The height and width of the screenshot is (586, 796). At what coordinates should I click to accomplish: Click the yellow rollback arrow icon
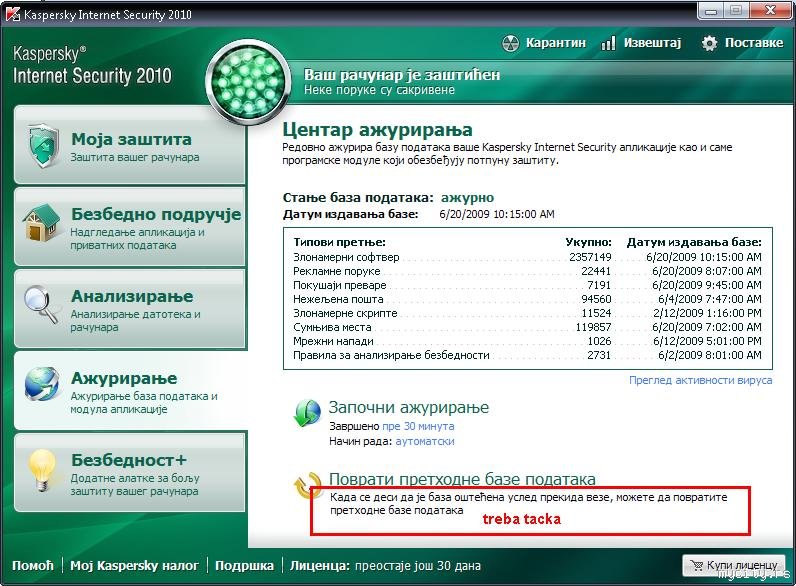click(308, 485)
